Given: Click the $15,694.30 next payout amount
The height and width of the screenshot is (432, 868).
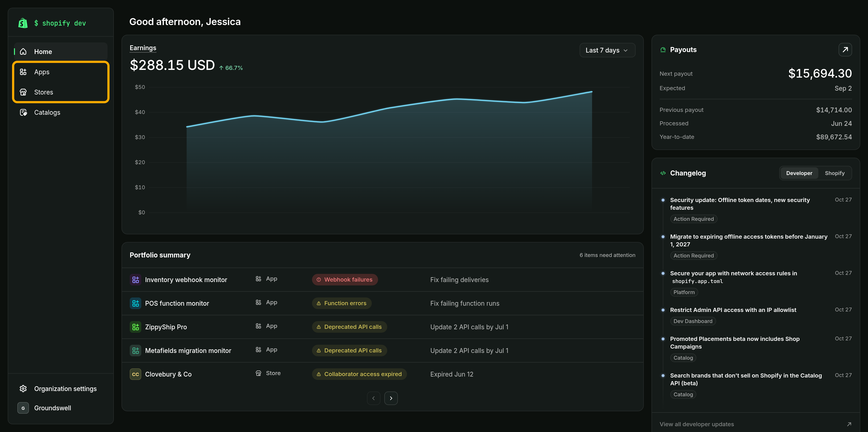Looking at the screenshot, I should click(820, 74).
